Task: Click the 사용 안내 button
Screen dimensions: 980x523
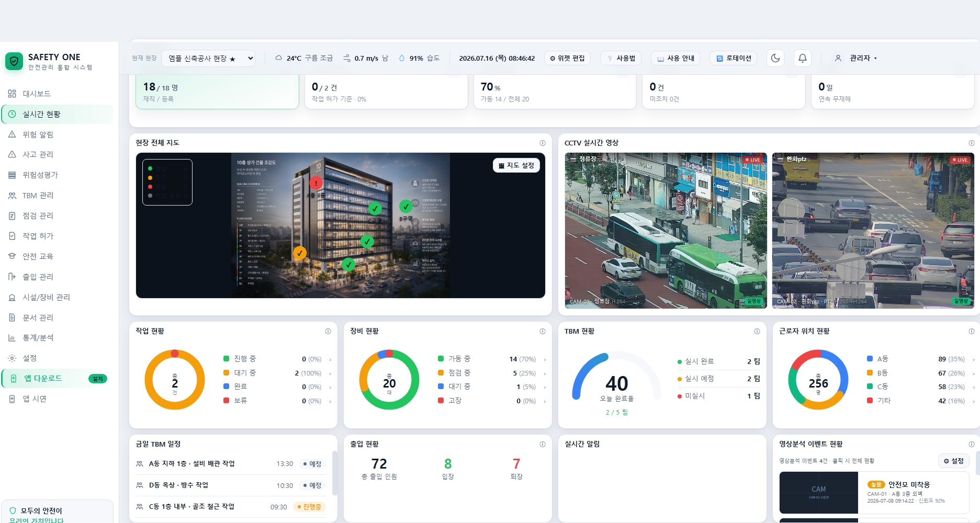Action: [x=675, y=58]
